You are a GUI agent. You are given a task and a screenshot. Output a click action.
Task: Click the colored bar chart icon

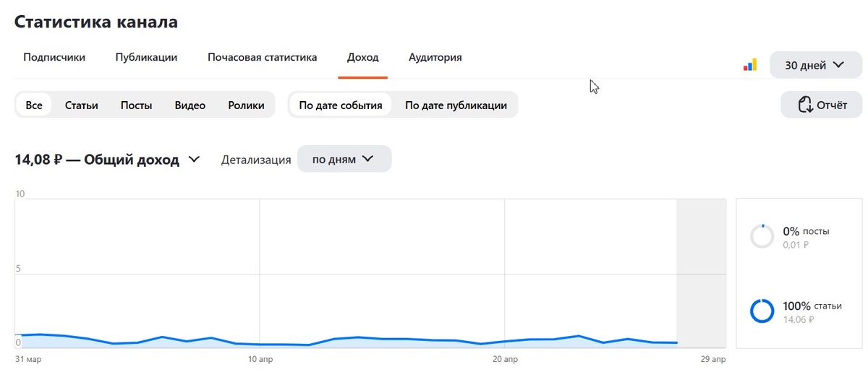coord(749,65)
